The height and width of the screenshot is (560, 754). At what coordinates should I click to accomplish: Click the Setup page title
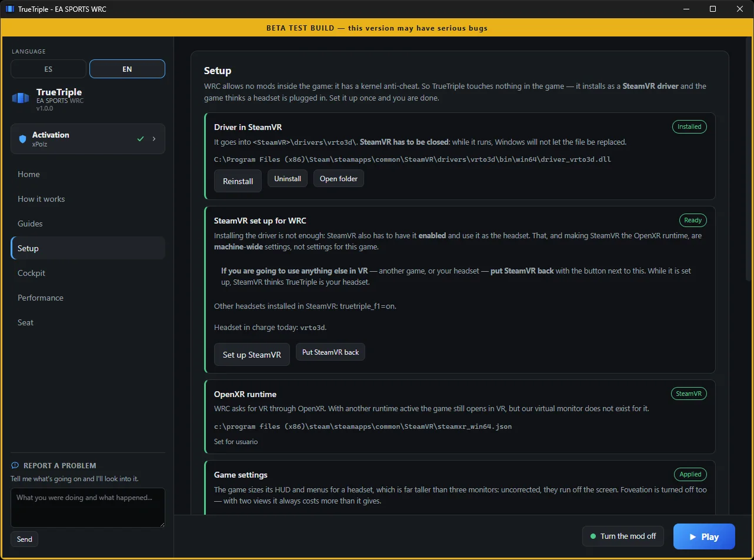point(218,71)
